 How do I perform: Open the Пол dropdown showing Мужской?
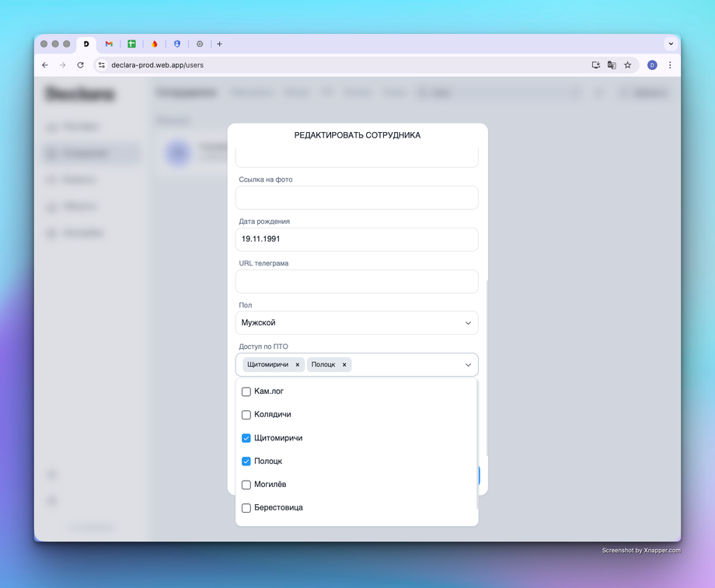[357, 322]
